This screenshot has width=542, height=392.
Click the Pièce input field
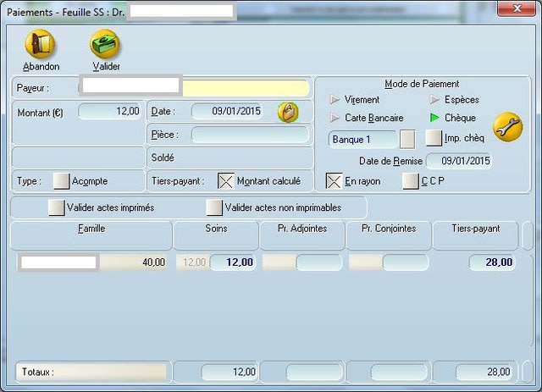250,135
